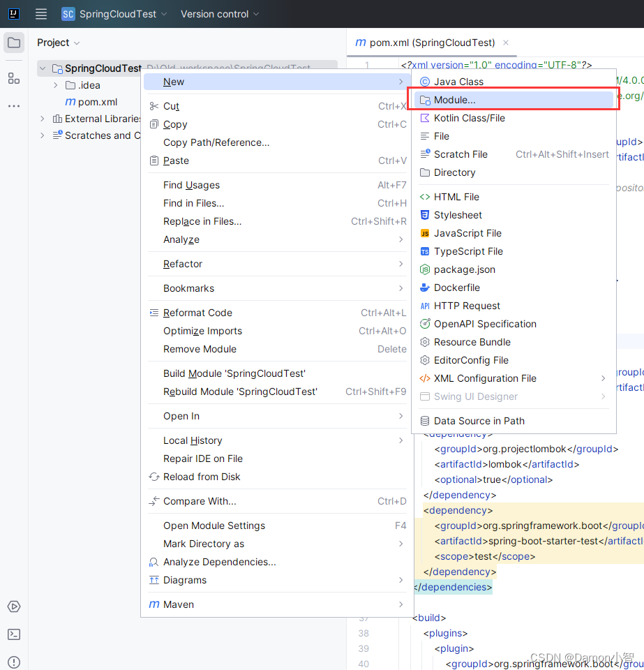The height and width of the screenshot is (670, 644).
Task: Choose Compare With... menu item
Action: pos(277,501)
